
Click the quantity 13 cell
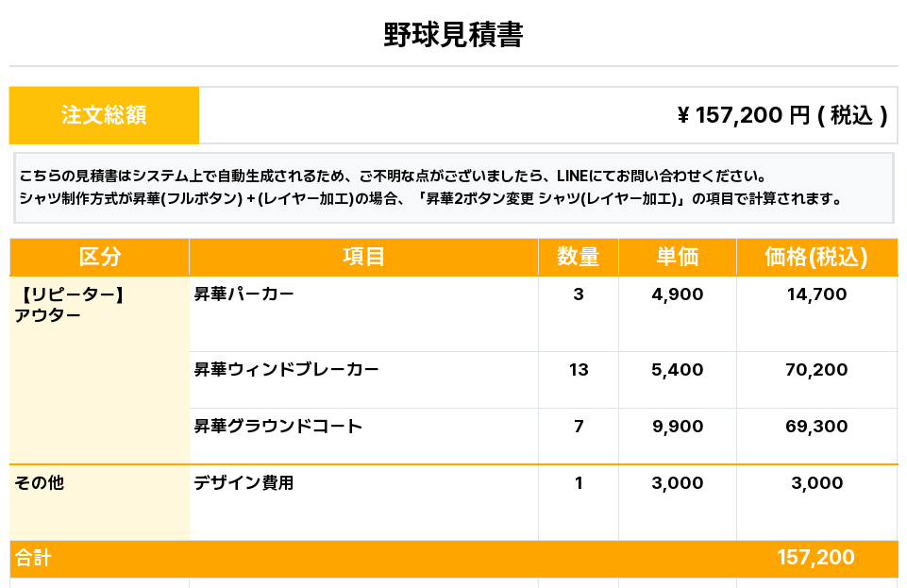[579, 370]
